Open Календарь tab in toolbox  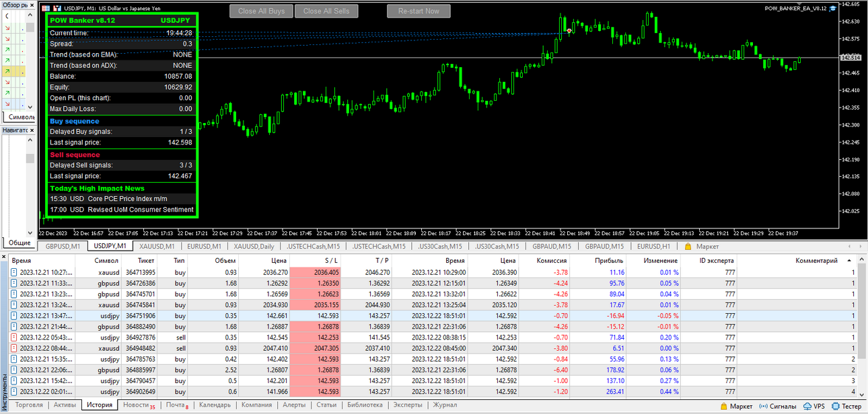pos(215,405)
